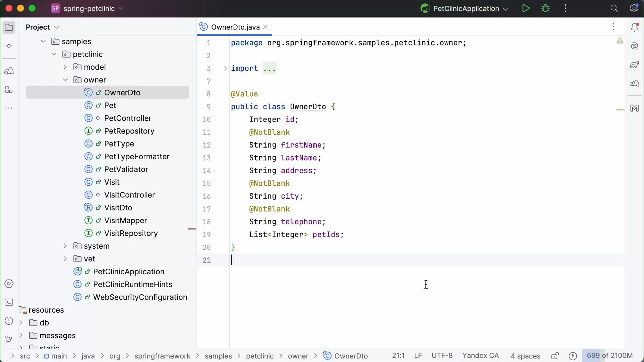The height and width of the screenshot is (362, 644).
Task: Click main module in breadcrumb path
Action: click(x=55, y=356)
